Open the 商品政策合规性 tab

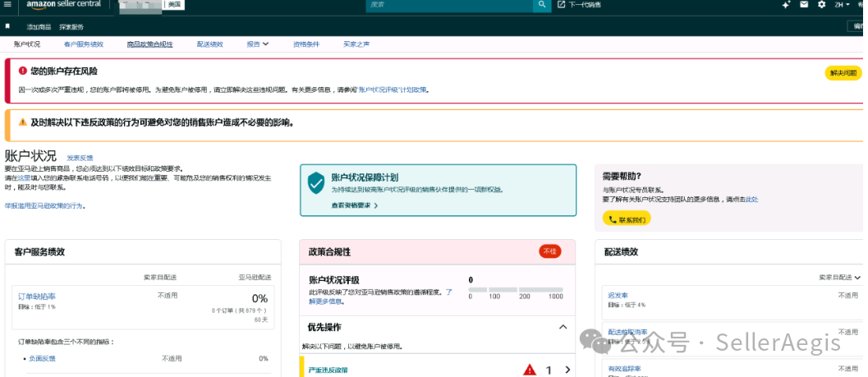click(149, 44)
